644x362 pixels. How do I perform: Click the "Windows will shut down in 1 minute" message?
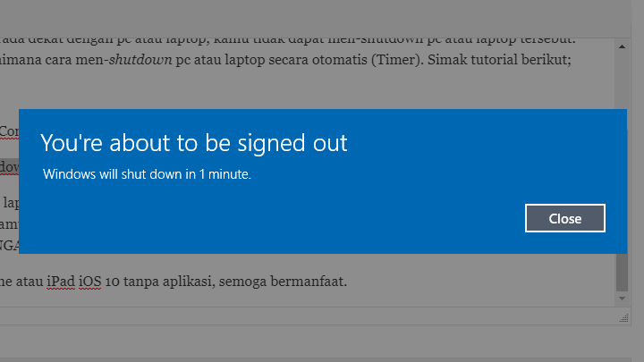(x=148, y=174)
